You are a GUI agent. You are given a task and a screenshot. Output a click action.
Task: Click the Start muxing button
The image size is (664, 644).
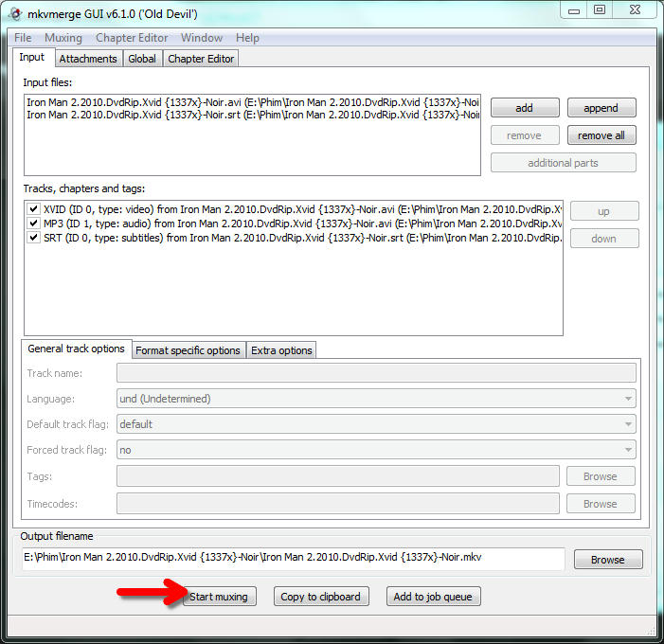(x=220, y=597)
